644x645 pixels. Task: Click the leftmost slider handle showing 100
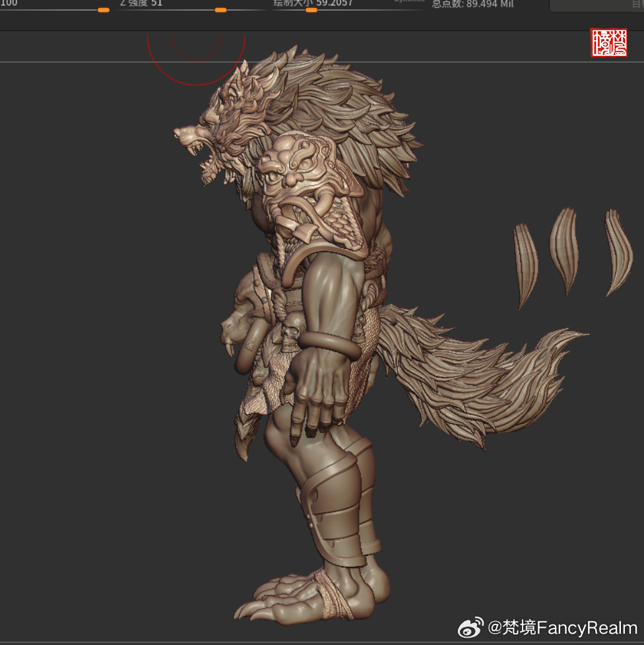(104, 10)
